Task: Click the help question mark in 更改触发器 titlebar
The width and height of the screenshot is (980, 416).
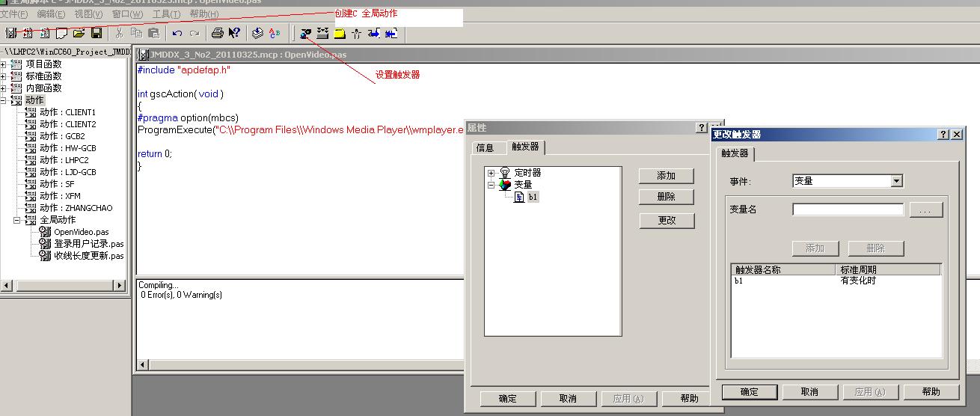Action: pyautogui.click(x=943, y=134)
